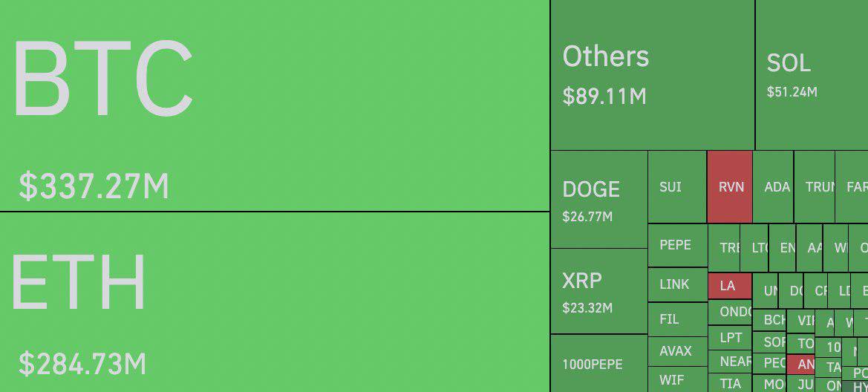Open the ADA tile
The height and width of the screenshot is (392, 868).
(773, 186)
